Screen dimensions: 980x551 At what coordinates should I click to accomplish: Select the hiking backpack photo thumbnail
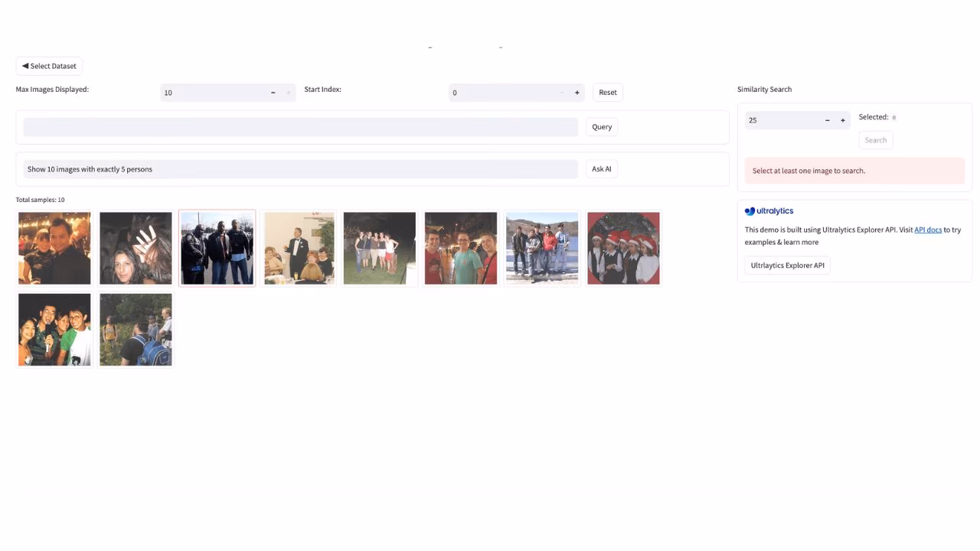[x=136, y=329]
